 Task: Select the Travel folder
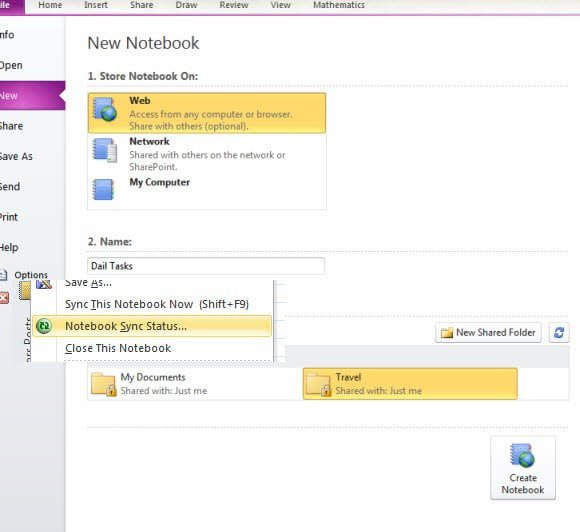click(410, 384)
